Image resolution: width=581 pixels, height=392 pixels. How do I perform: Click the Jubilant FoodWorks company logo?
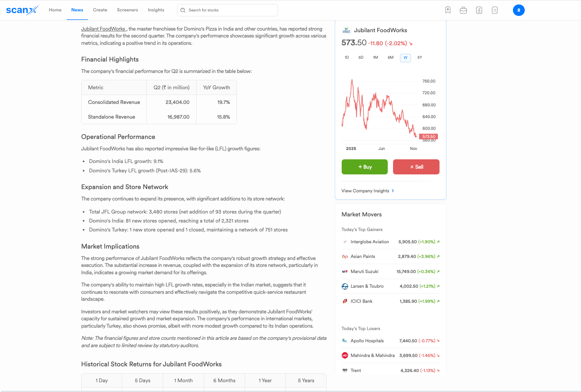pos(347,30)
